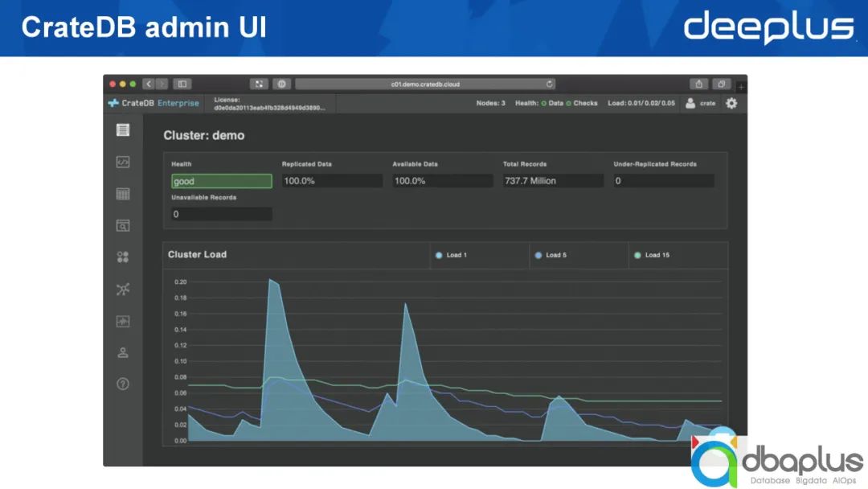This screenshot has height=489, width=868.
Task: Click the CrateDB Enterprise logo
Action: coord(154,103)
